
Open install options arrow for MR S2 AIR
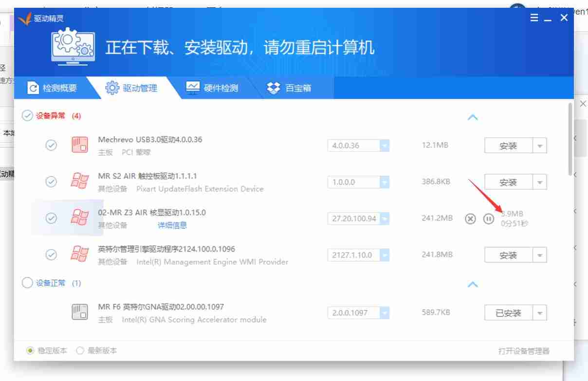(539, 182)
